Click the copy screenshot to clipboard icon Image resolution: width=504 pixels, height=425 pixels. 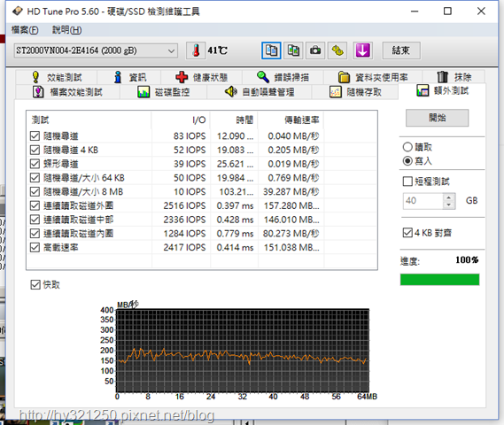point(293,50)
